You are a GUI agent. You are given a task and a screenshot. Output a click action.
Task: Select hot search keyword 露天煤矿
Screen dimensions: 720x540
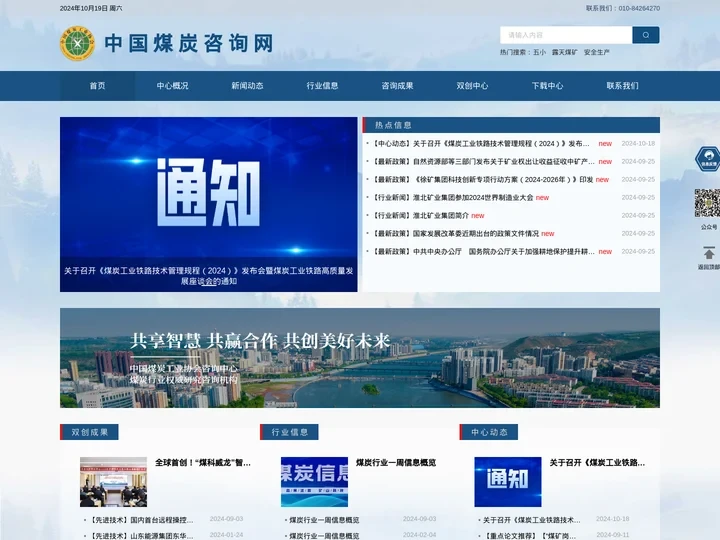click(565, 52)
